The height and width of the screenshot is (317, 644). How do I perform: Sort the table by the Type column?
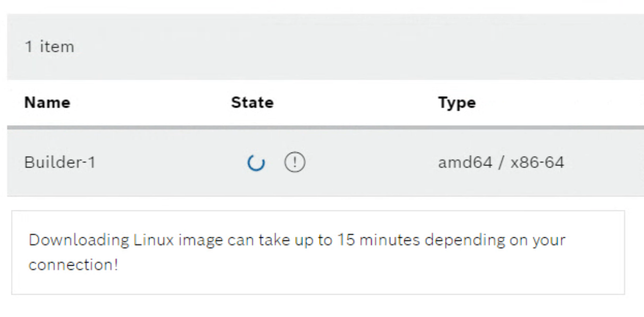457,103
